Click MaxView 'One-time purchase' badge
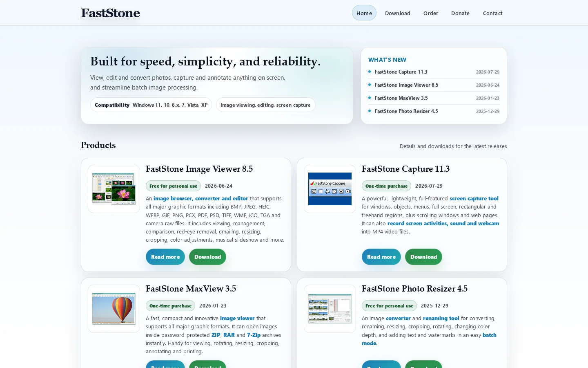 pos(170,306)
